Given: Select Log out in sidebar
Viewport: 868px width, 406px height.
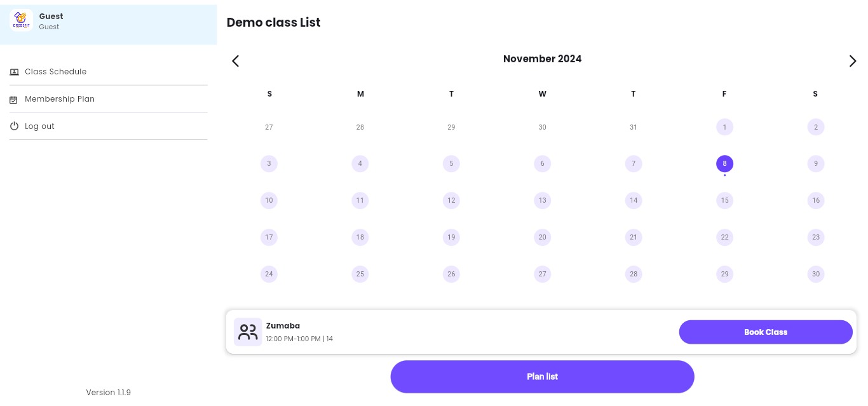Looking at the screenshot, I should pyautogui.click(x=109, y=126).
